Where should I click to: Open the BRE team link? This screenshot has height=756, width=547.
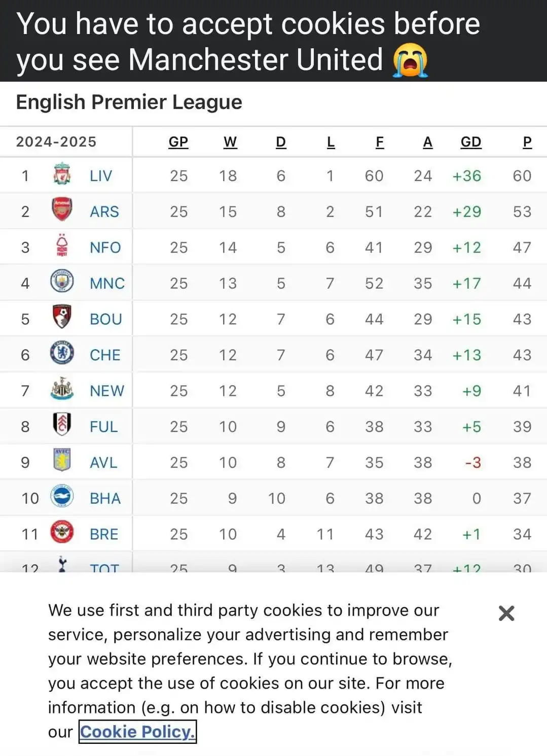coord(104,534)
